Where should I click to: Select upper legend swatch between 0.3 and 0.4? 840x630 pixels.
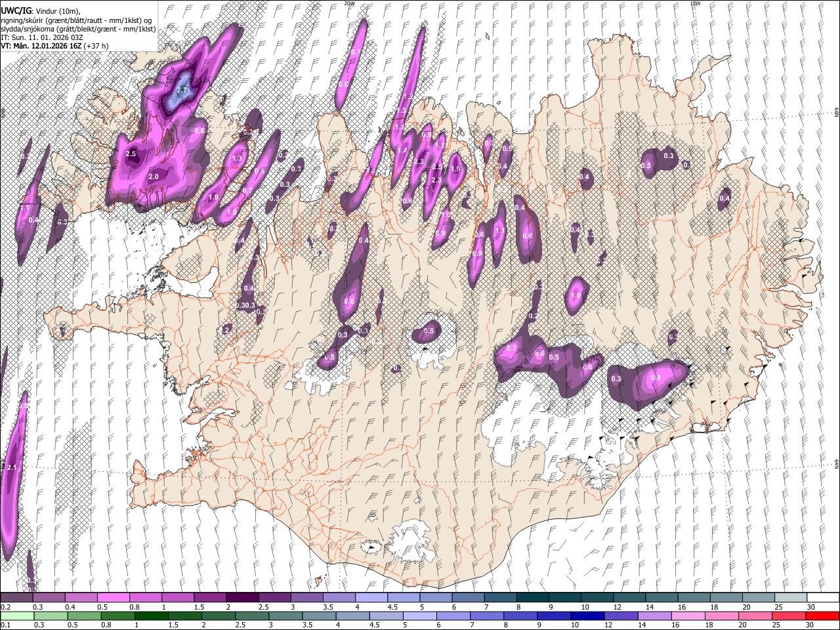pos(49,598)
